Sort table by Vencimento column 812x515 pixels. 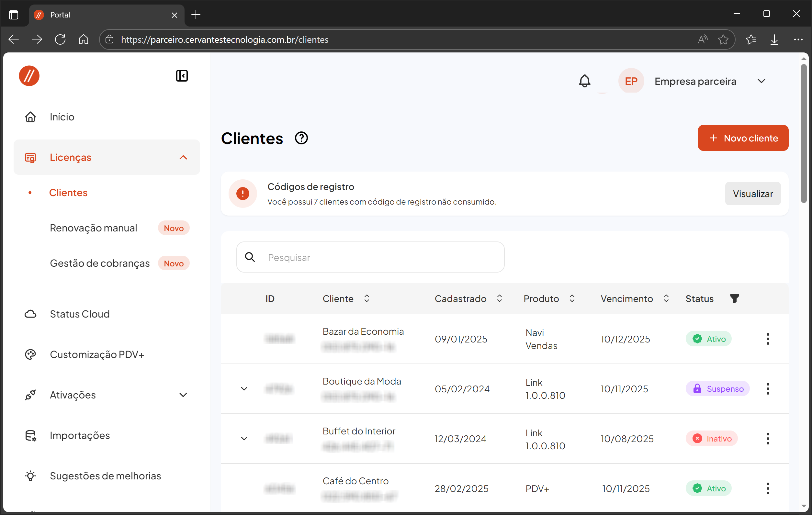[666, 298]
